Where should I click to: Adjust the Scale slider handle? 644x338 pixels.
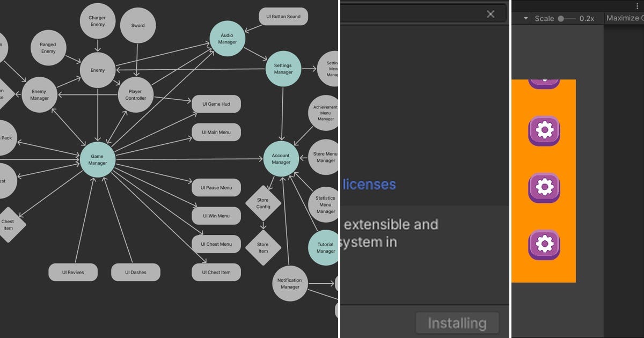(560, 18)
